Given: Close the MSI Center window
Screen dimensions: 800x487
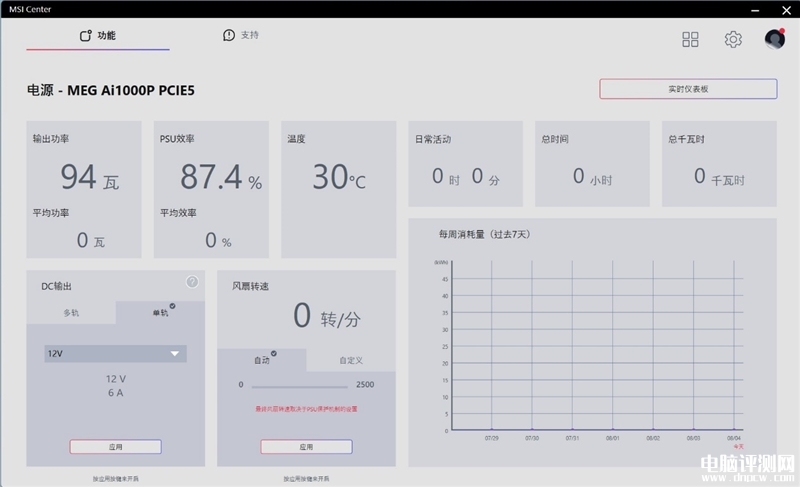Looking at the screenshot, I should 786,10.
